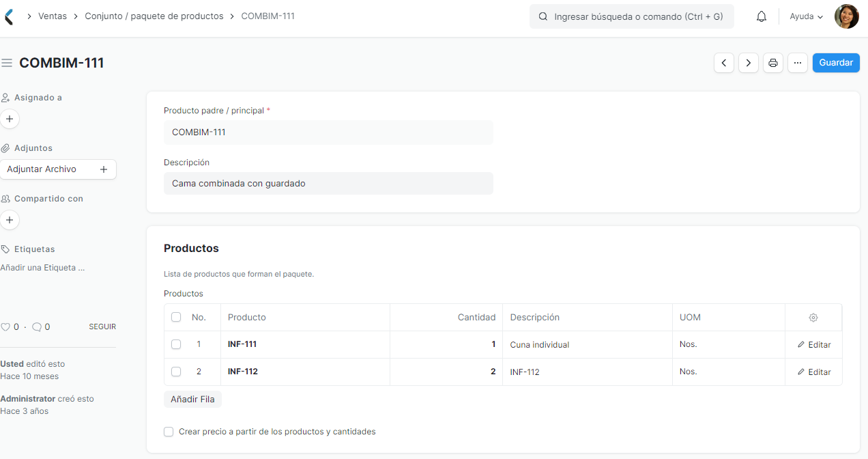Viewport: 868px width, 459px height.
Task: Open user avatar profile menu
Action: click(847, 16)
